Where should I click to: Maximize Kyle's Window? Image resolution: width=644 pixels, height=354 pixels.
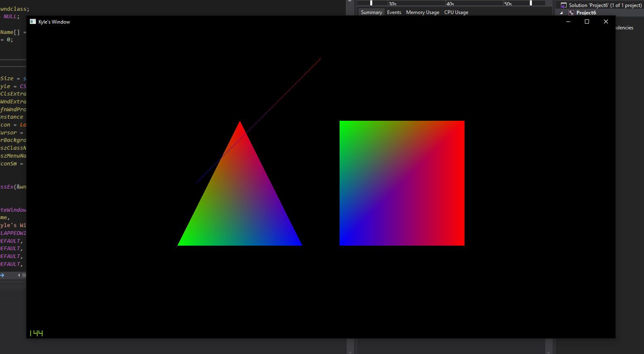[x=587, y=22]
